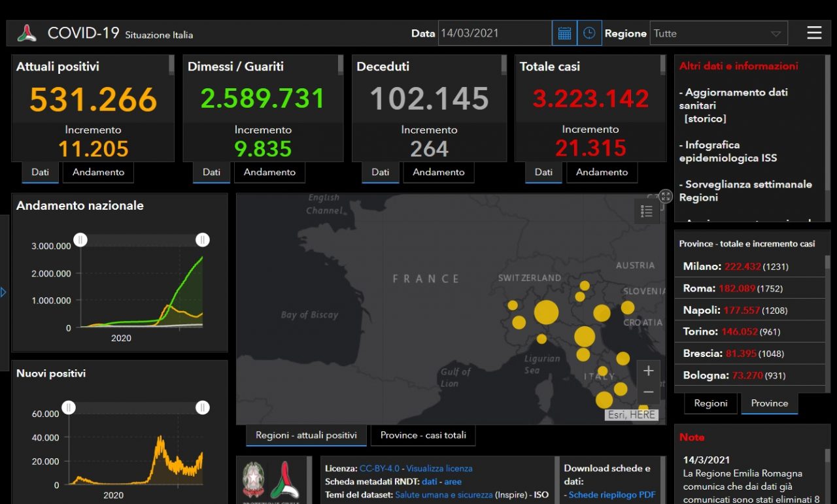The width and height of the screenshot is (837, 504).
Task: Switch to the Regioni list tab
Action: 710,403
